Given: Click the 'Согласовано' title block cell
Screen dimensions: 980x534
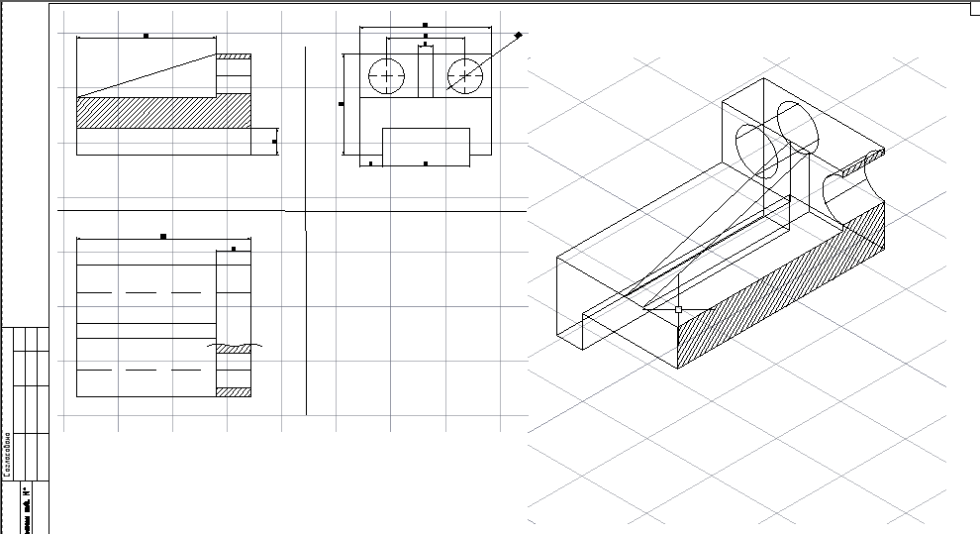Looking at the screenshot, I should [x=7, y=456].
